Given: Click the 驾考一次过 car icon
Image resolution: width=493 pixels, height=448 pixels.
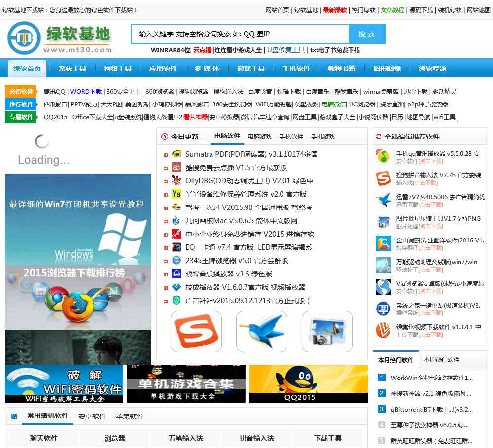Looking at the screenshot, I should tap(176, 207).
